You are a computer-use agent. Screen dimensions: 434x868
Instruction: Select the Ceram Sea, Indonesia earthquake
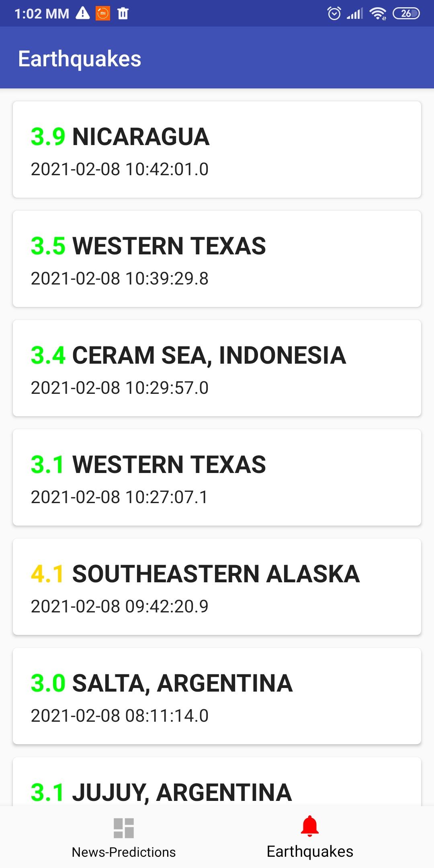pyautogui.click(x=217, y=368)
